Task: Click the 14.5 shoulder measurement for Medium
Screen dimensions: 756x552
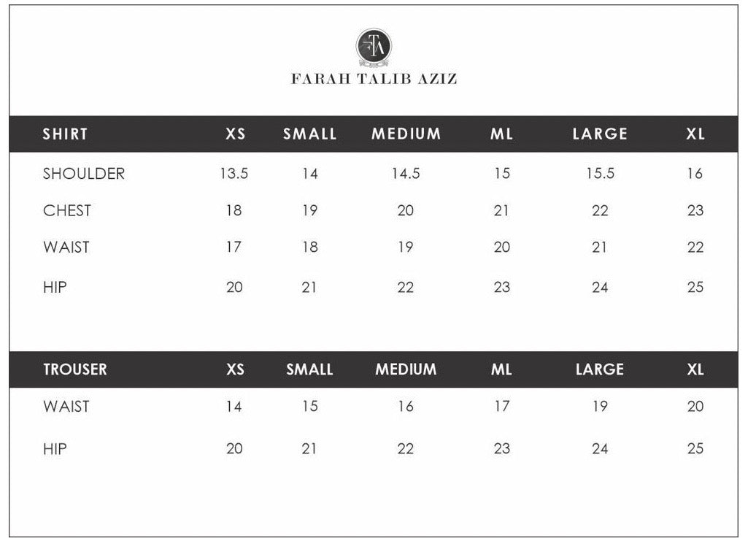Action: (x=406, y=174)
